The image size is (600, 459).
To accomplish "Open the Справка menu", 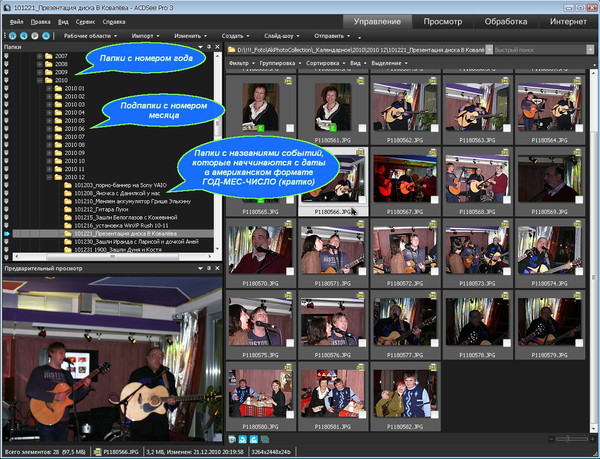I will click(x=114, y=22).
